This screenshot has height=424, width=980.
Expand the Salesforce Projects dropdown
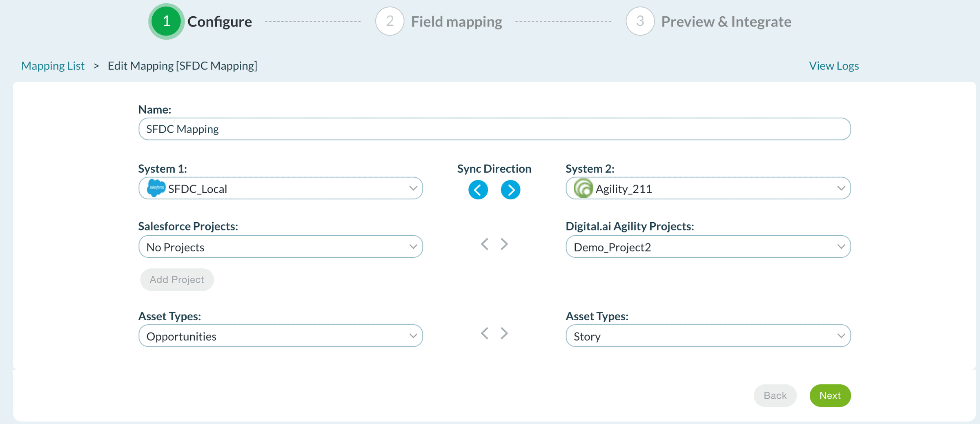281,247
